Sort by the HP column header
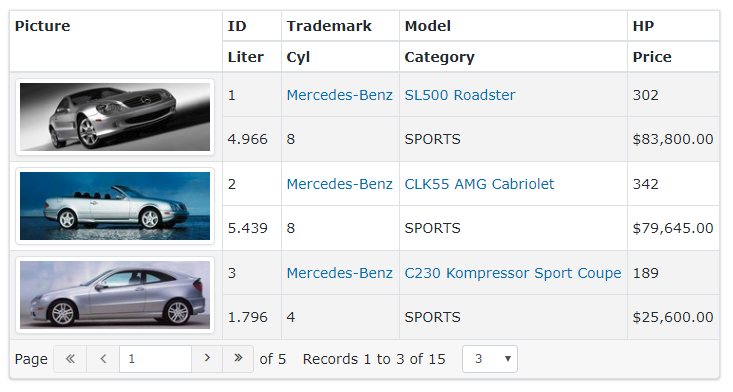This screenshot has height=392, width=733. (x=643, y=26)
